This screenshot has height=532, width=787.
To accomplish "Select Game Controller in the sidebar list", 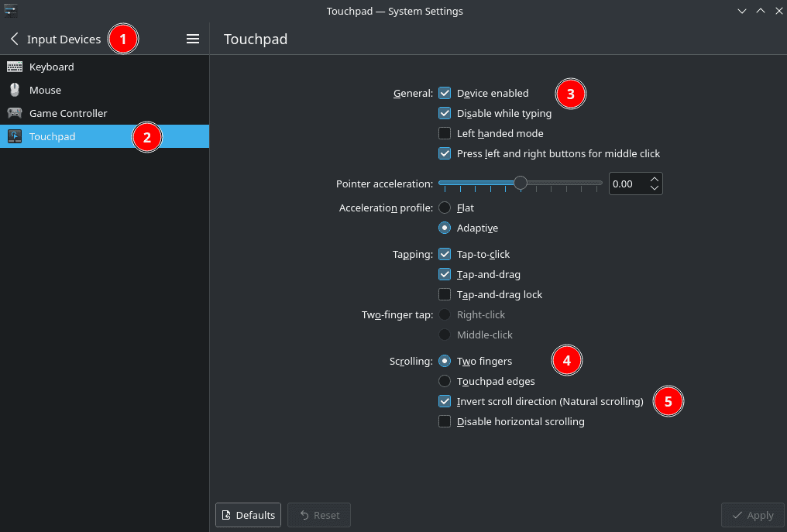I will pyautogui.click(x=68, y=113).
